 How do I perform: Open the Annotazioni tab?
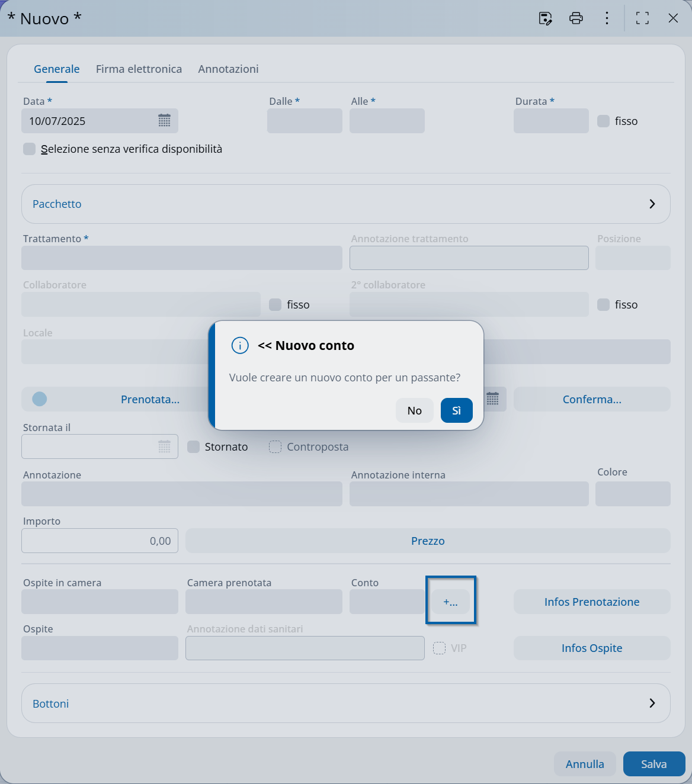228,69
